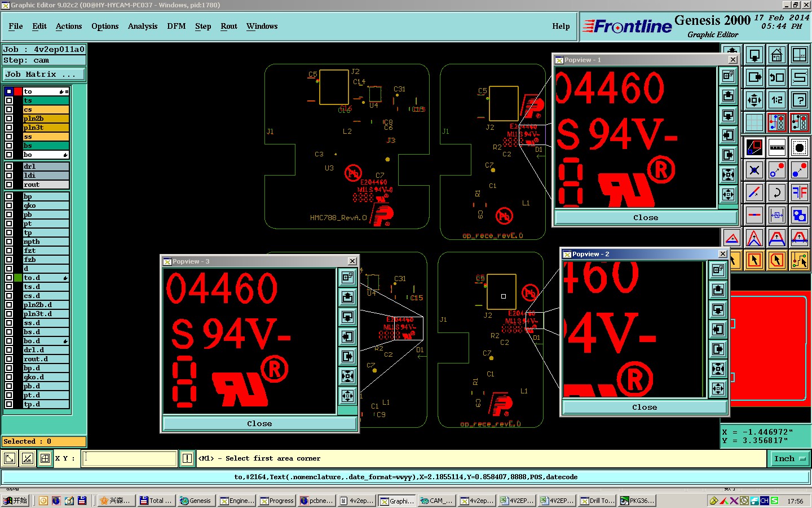The height and width of the screenshot is (508, 812).
Task: Select the ss layer row
Action: 46,137
